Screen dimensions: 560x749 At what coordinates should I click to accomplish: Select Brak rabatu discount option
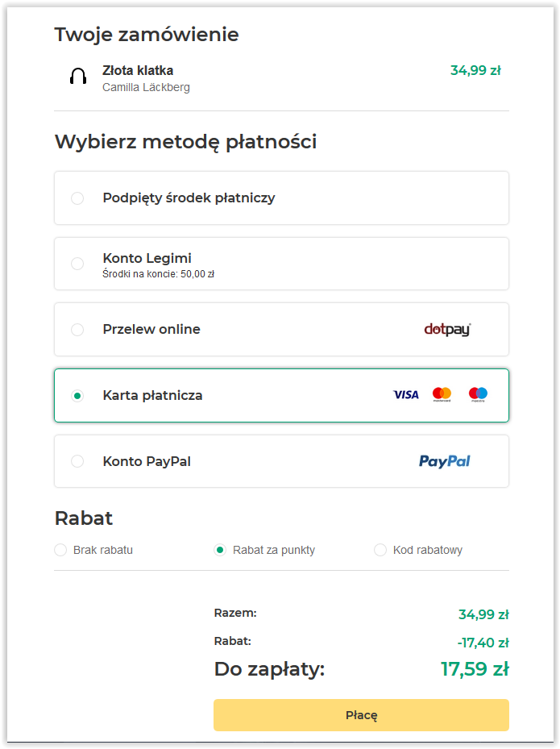(x=60, y=550)
